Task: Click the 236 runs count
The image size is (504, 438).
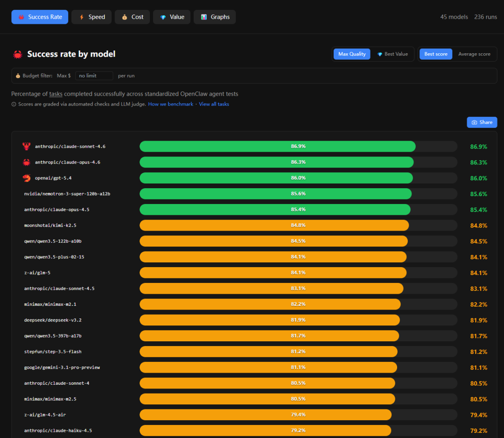Action: pyautogui.click(x=485, y=17)
